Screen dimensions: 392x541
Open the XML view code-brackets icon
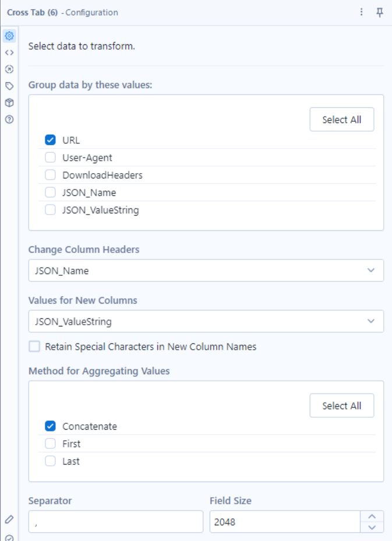[x=9, y=52]
